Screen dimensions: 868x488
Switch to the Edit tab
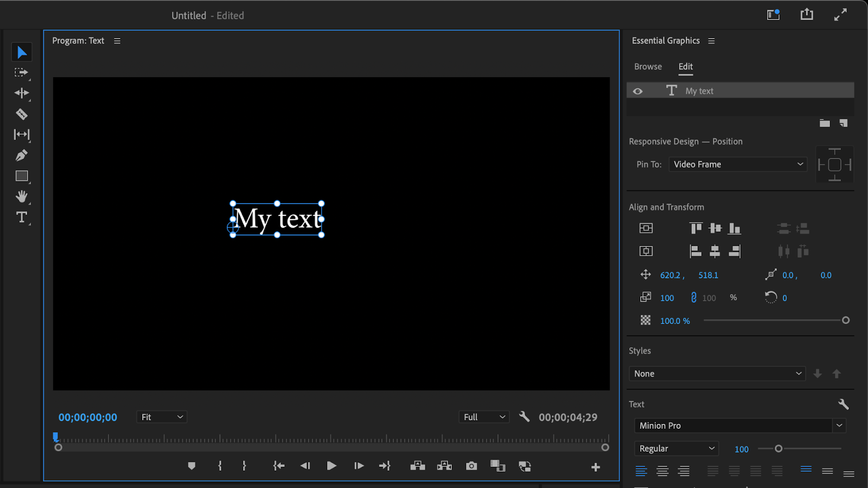point(686,66)
